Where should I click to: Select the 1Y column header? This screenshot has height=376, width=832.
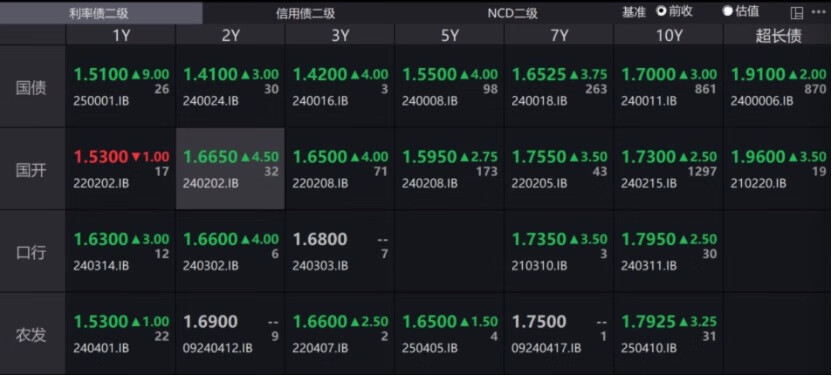121,35
